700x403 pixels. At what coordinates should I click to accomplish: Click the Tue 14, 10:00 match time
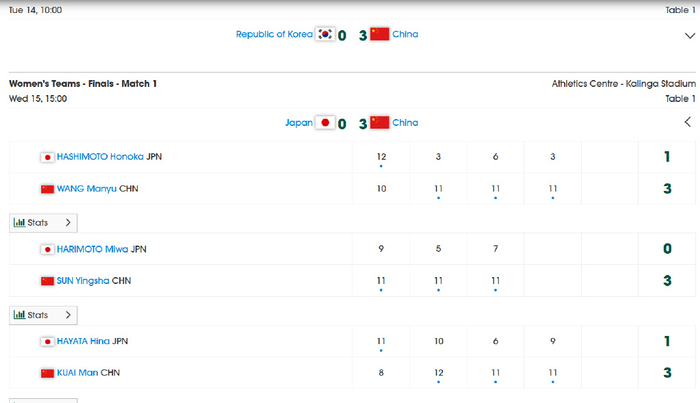35,10
